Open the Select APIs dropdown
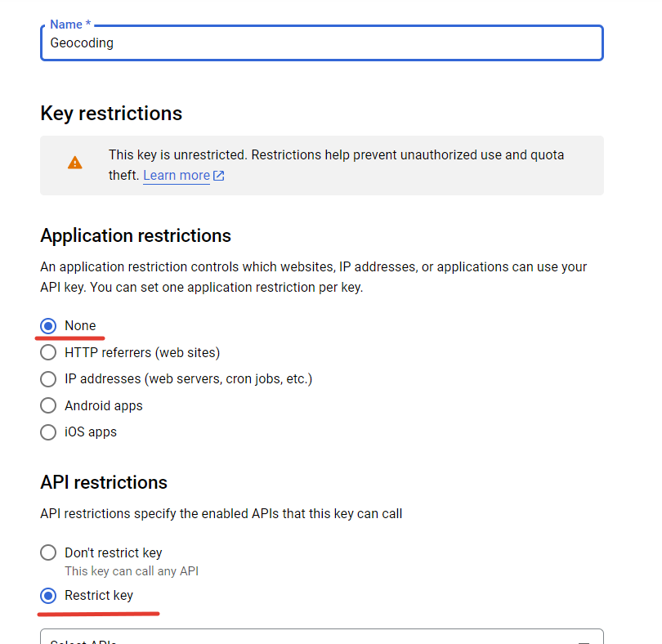The height and width of the screenshot is (644, 662). coord(322,637)
